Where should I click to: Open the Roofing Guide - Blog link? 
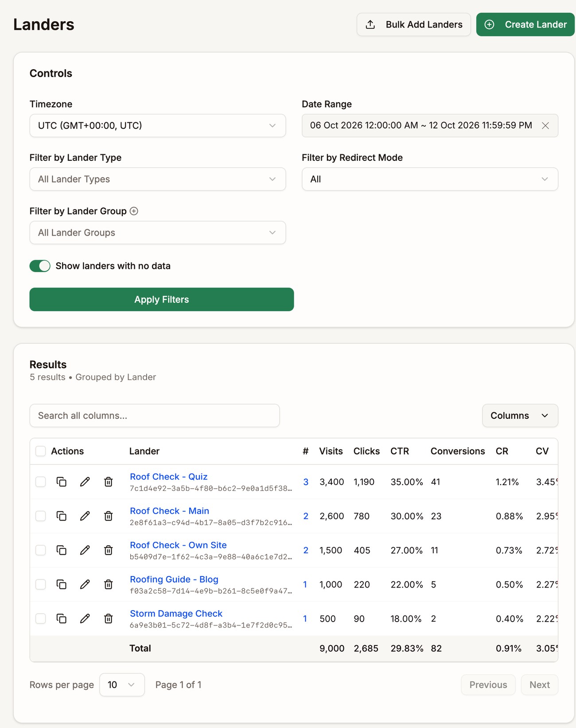[x=174, y=580]
